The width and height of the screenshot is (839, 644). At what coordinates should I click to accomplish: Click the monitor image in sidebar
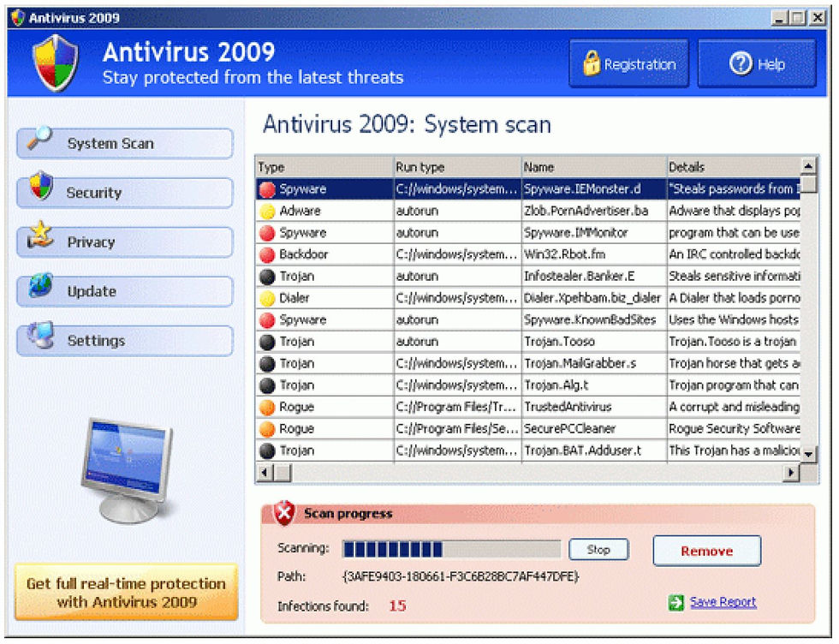click(x=128, y=471)
